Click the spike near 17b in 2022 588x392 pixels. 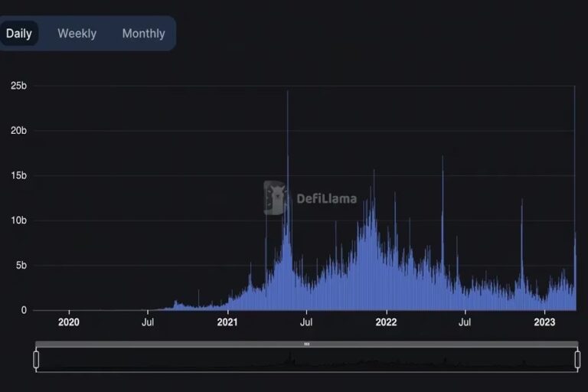click(x=443, y=233)
